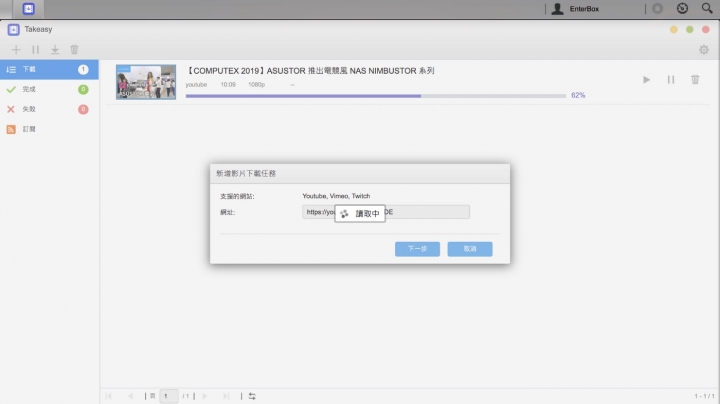Click the 62% percentage text

pyautogui.click(x=578, y=95)
